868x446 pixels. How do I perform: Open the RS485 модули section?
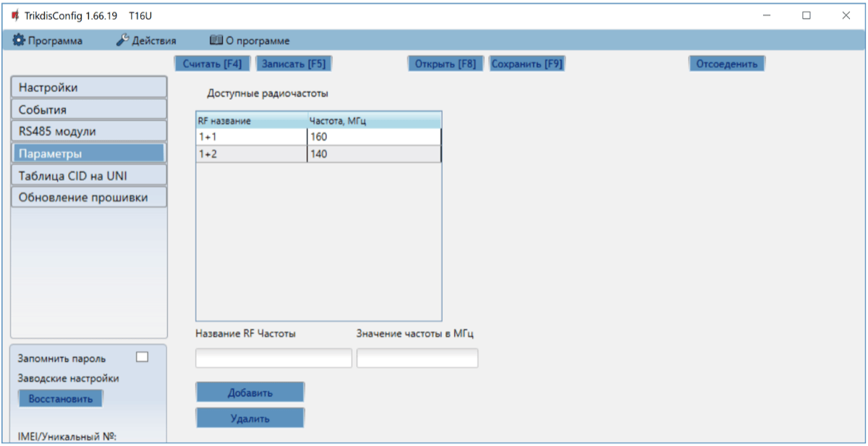click(x=88, y=131)
